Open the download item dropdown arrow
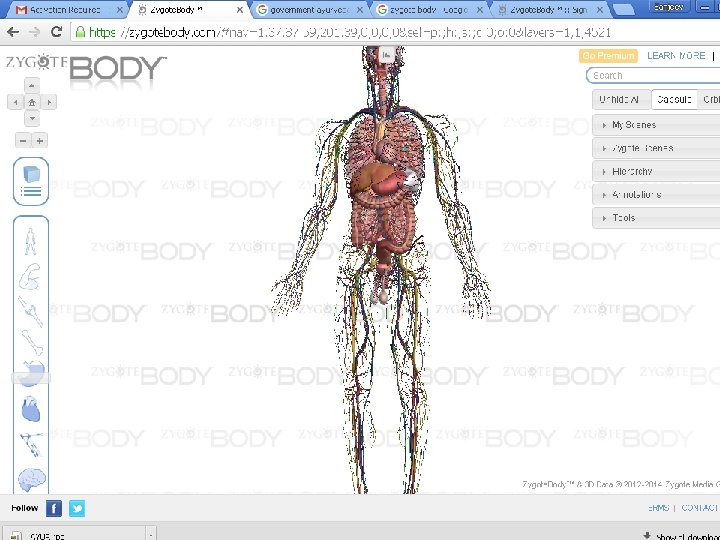Viewport: 720px width, 540px height. (x=151, y=535)
